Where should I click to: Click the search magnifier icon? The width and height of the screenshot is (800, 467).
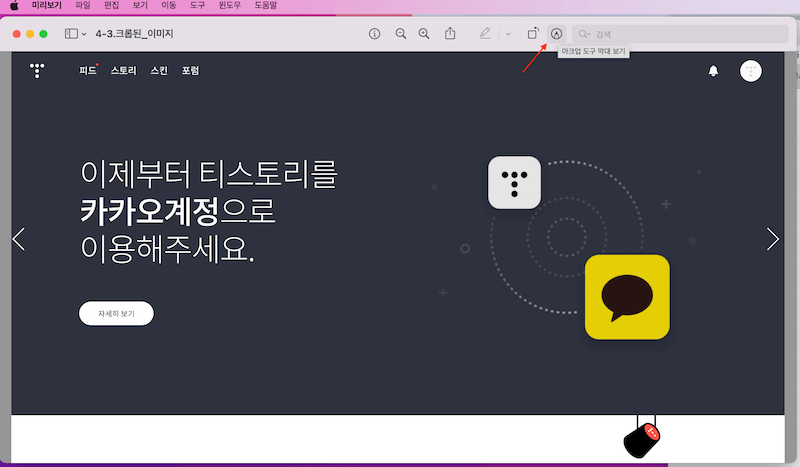click(583, 34)
